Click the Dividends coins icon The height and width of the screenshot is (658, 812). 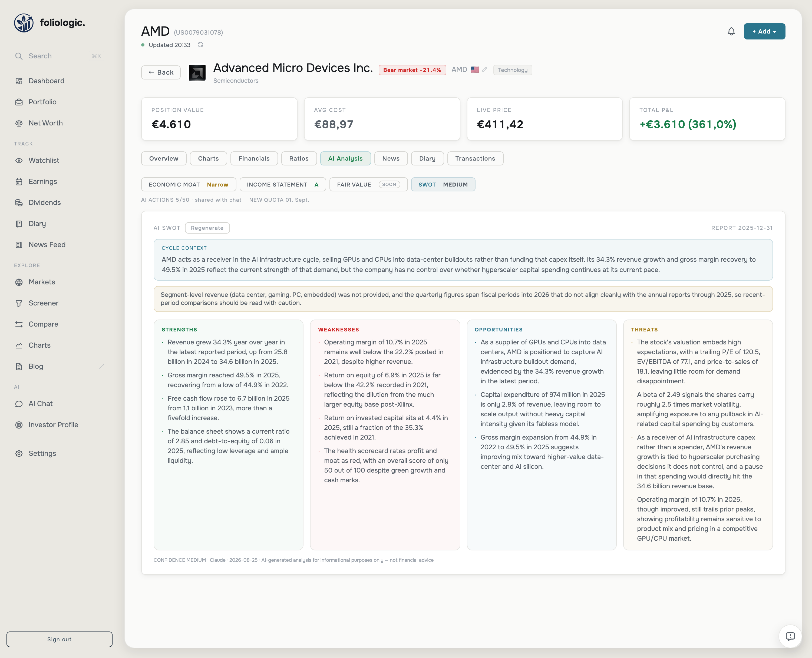point(19,203)
